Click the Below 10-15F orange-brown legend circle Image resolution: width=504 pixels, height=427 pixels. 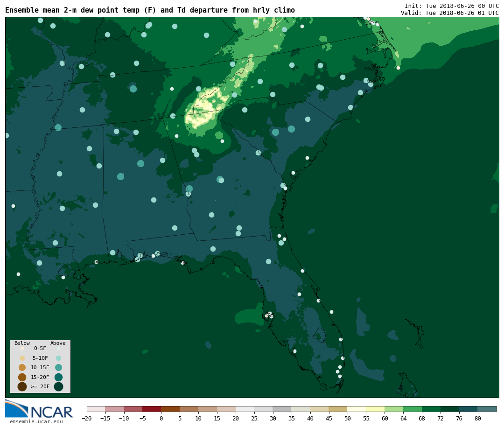pos(22,368)
